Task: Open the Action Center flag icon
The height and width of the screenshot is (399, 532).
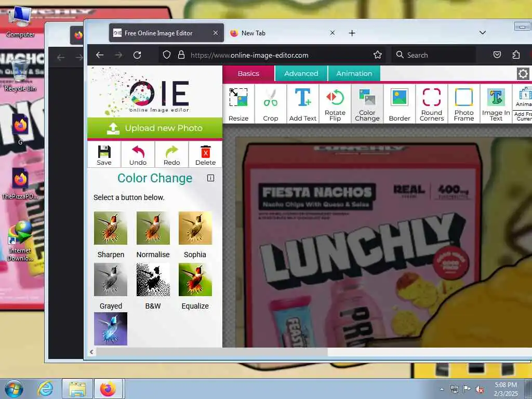Action: 467,389
